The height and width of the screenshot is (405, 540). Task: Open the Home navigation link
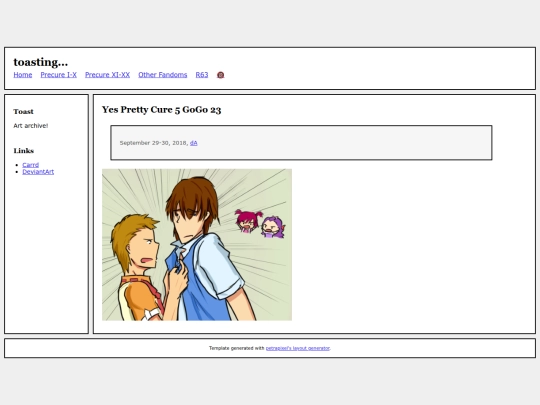tap(23, 75)
